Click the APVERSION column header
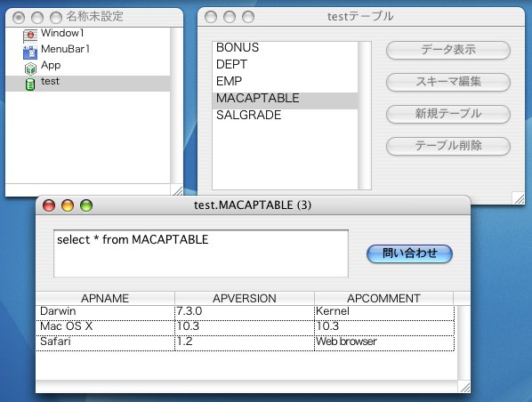Image resolution: width=532 pixels, height=402 pixels. pyautogui.click(x=245, y=299)
